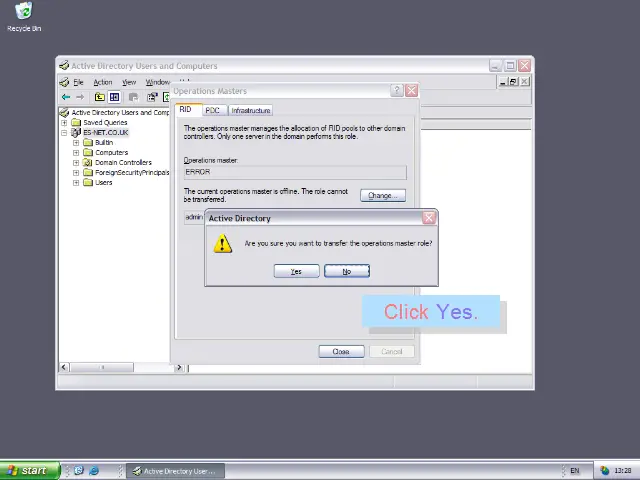This screenshot has width=640, height=480.
Task: Click the Operations master ERROR field
Action: click(295, 172)
